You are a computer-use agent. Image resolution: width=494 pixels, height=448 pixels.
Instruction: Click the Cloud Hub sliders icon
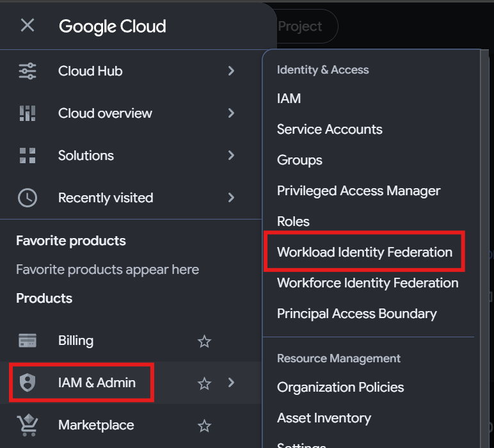(28, 71)
